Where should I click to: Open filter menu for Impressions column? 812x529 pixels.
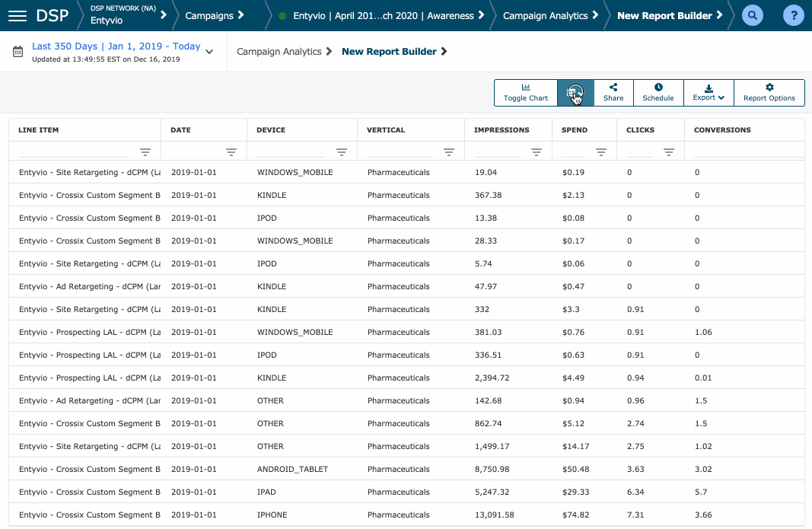537,152
